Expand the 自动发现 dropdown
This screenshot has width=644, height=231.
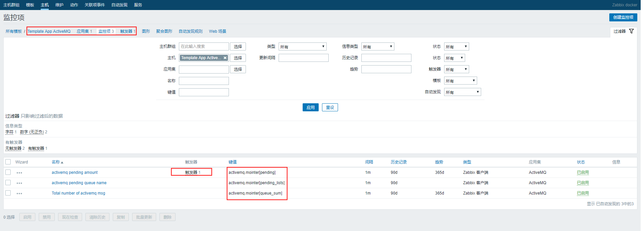point(462,92)
